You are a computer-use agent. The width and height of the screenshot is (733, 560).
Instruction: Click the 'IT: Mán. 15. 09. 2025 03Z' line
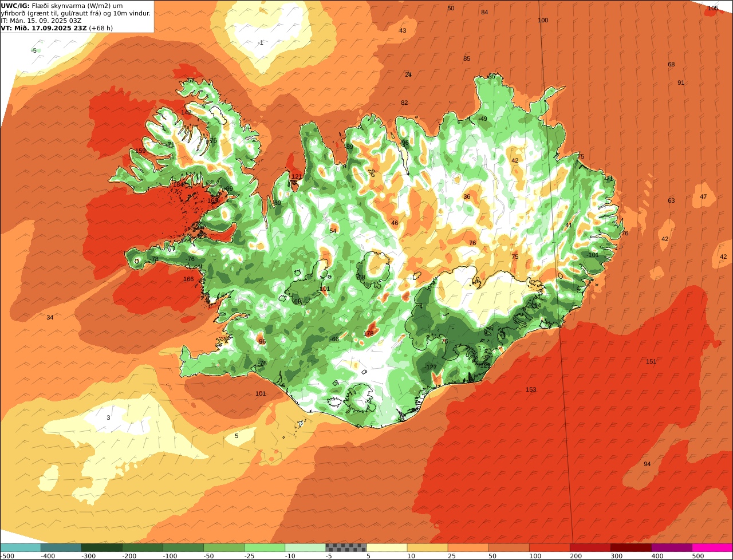coord(41,20)
